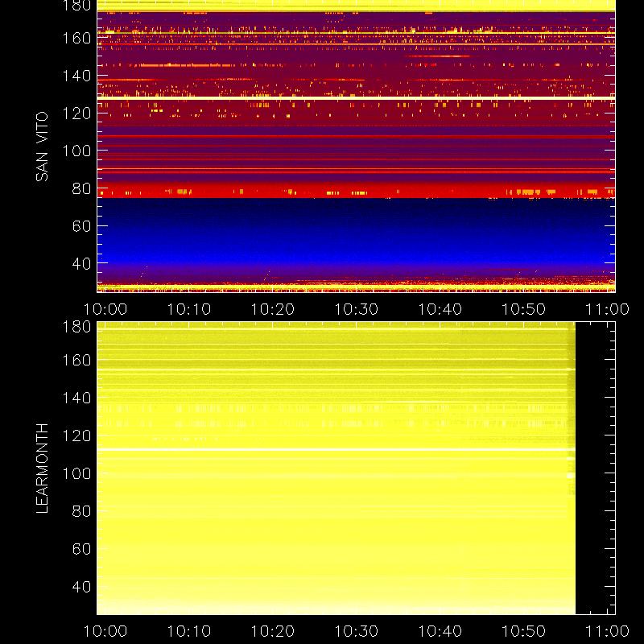This screenshot has width=644, height=644.
Task: Click the 10:00 time label under the San Vito plot
Action: click(105, 309)
